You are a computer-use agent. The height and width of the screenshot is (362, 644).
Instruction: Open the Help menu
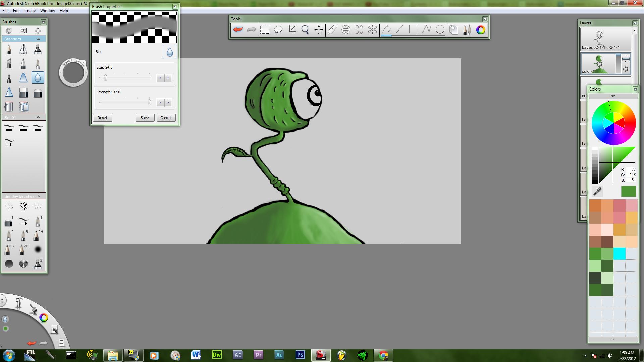click(64, 11)
